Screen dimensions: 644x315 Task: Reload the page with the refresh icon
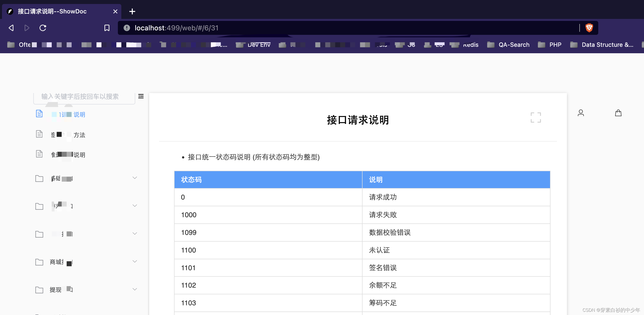pos(43,28)
